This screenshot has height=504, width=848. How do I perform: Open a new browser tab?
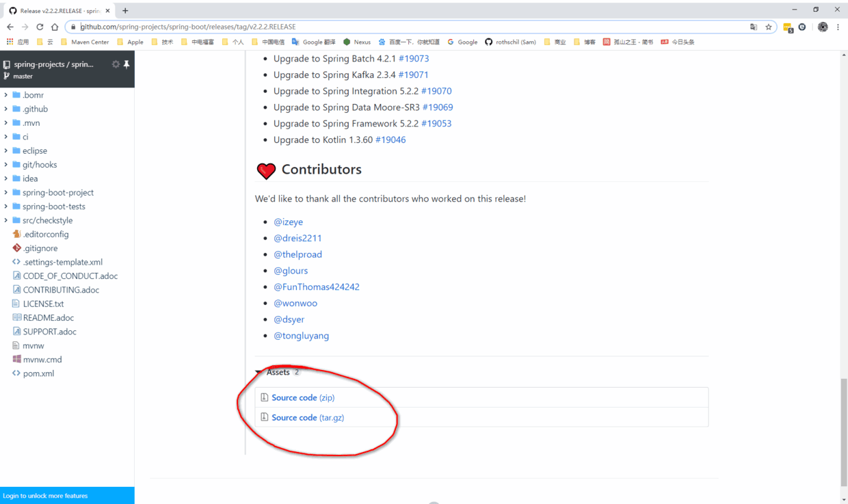point(125,10)
